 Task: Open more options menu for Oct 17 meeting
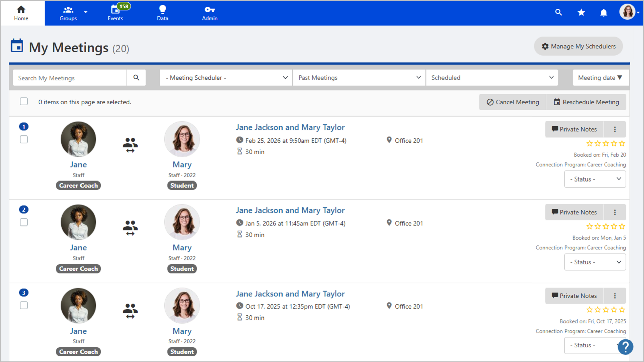(x=615, y=296)
